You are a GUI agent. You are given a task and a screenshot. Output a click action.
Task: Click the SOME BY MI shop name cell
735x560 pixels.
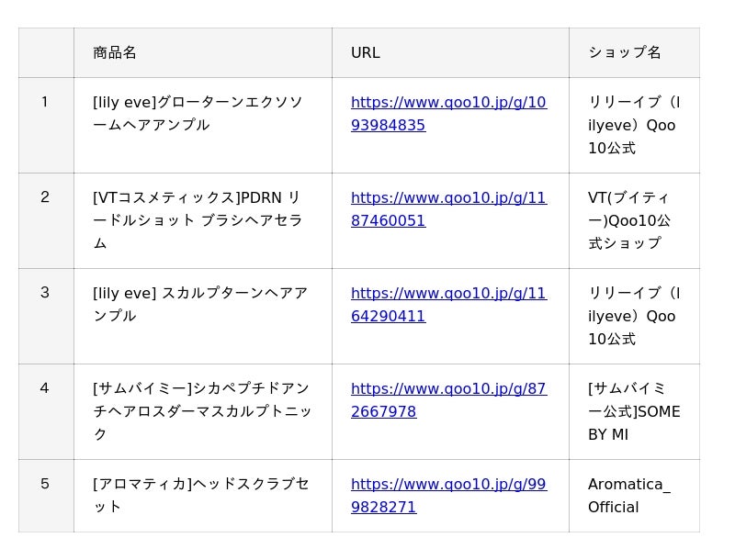(x=634, y=412)
